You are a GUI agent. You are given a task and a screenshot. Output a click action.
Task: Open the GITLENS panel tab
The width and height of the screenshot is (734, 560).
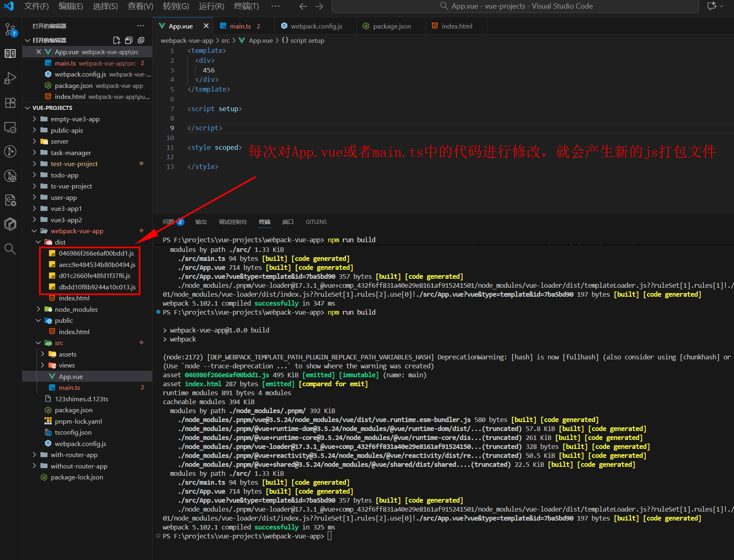click(x=316, y=222)
